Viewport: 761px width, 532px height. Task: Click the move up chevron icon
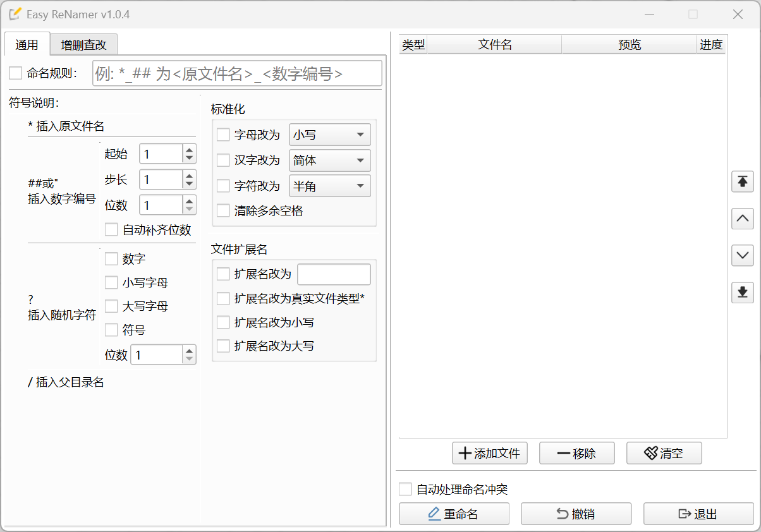tap(742, 219)
